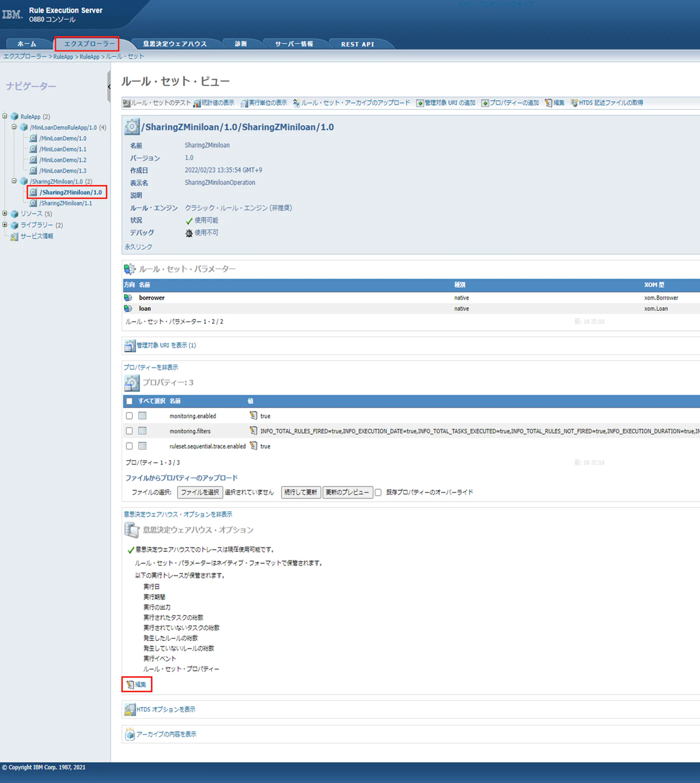Image resolution: width=700 pixels, height=783 pixels.
Task: Select /SharingZMiniloan/1.1 in the navigator
Action: point(66,203)
